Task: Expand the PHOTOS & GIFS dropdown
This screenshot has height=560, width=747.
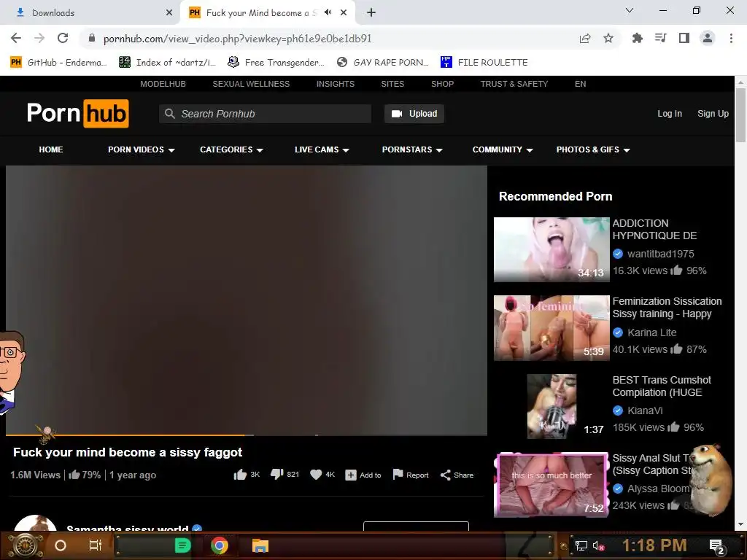Action: 593,149
